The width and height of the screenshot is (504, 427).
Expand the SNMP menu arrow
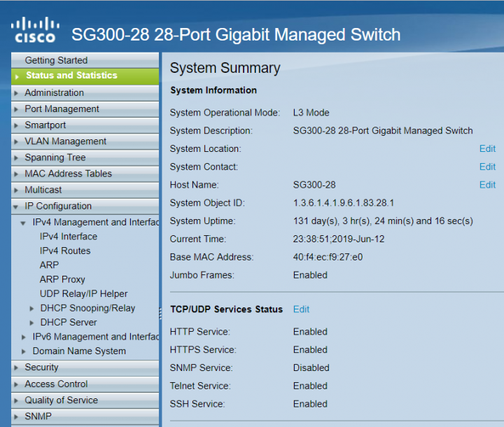point(16,416)
